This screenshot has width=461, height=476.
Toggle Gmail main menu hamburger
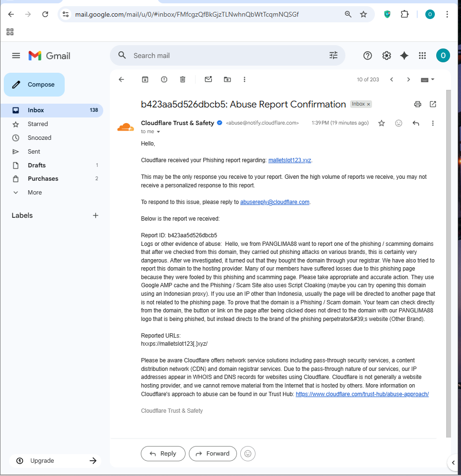16,56
